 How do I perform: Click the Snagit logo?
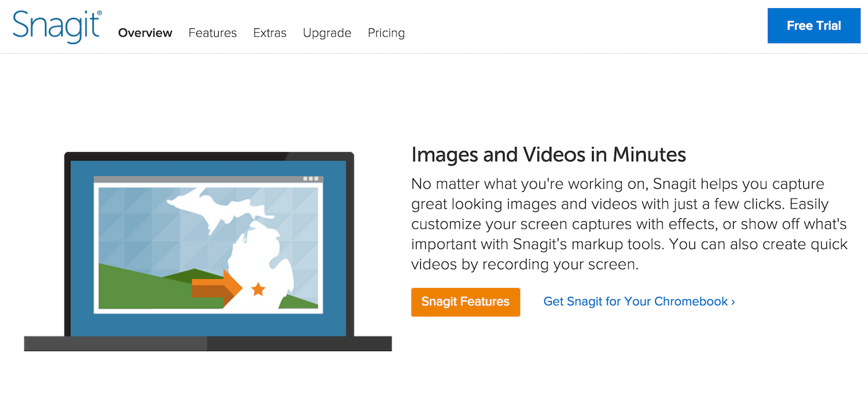(57, 26)
